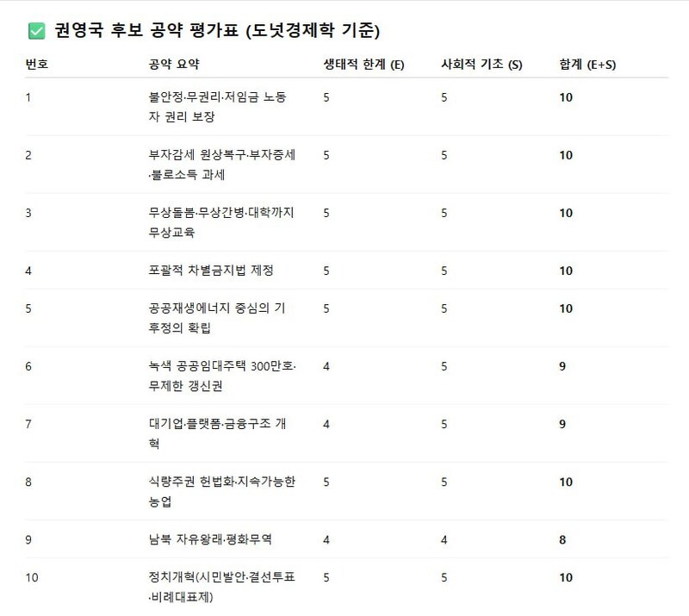Click the 생태적 한계 (E) column header
Viewport: 689px width, 616px height.
pos(363,65)
